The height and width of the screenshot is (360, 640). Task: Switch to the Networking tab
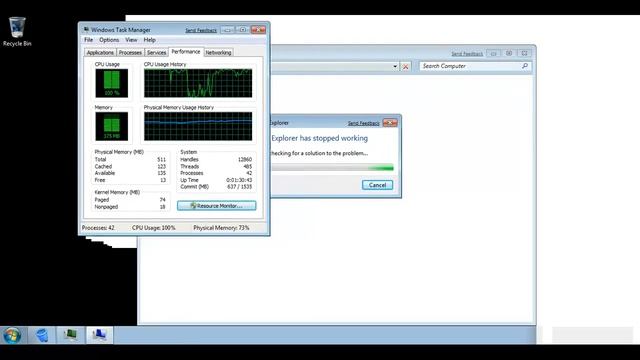point(218,53)
